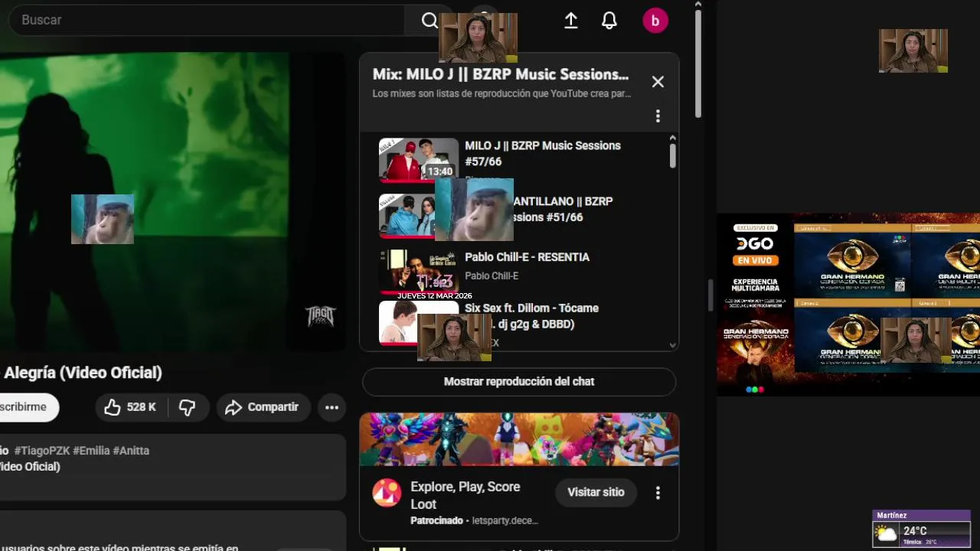Visit the sponsor site via Visitar sitio
This screenshot has width=980, height=551.
[x=596, y=492]
